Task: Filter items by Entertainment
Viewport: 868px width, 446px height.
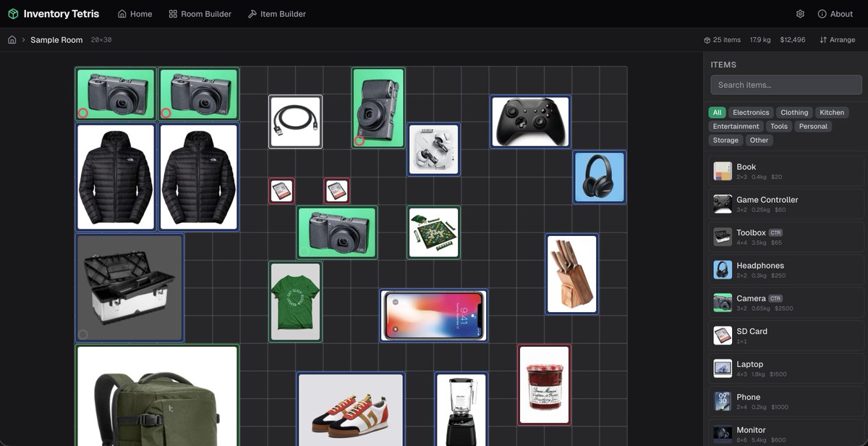Action: pyautogui.click(x=736, y=126)
